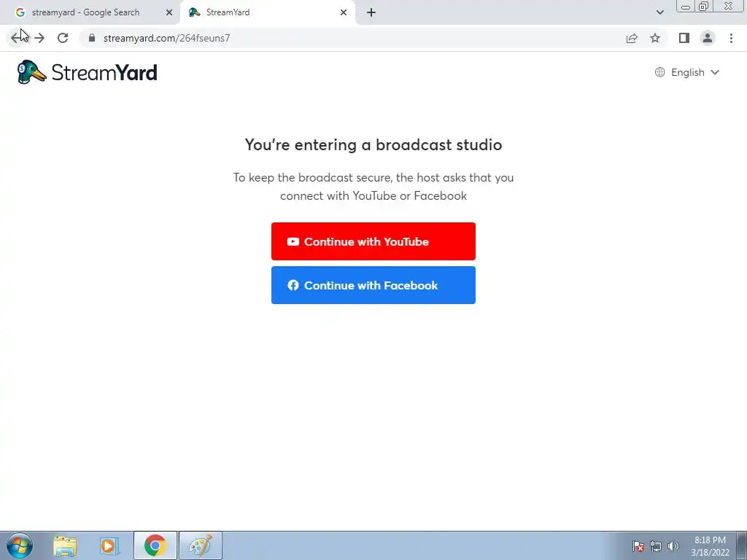Click the StreamYard duck logo

pos(88,72)
